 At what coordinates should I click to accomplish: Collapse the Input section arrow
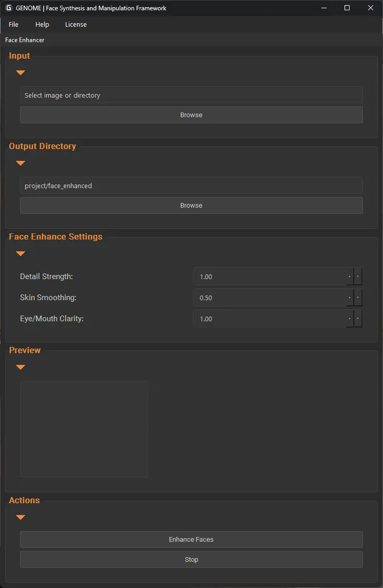[x=21, y=72]
